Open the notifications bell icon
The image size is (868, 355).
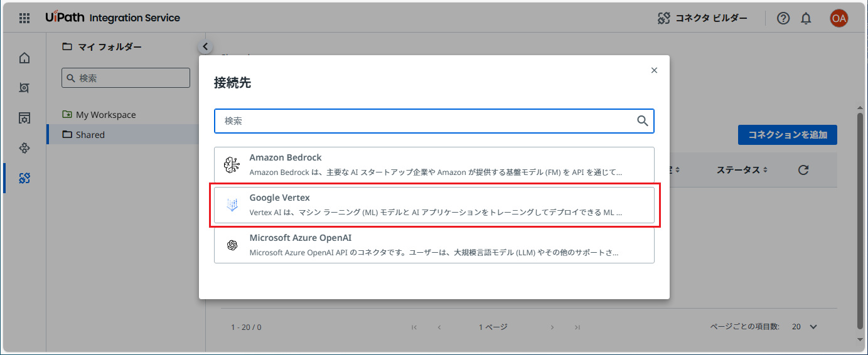coord(806,18)
